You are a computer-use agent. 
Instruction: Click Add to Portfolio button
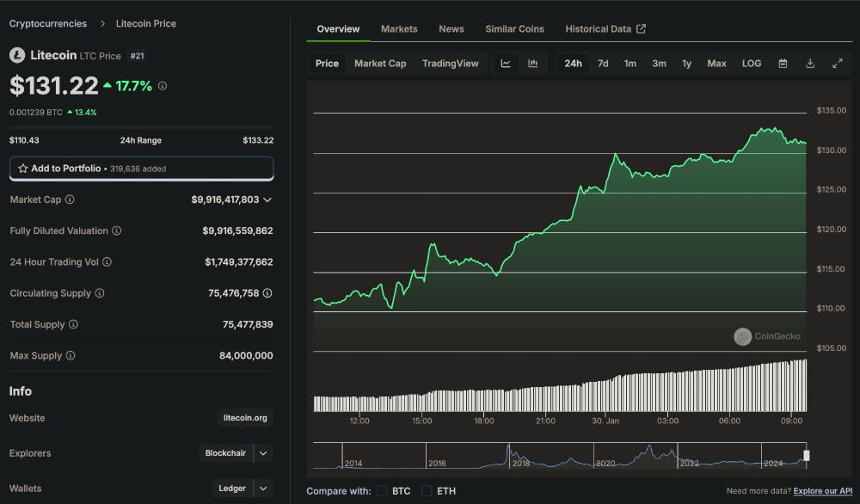pos(142,169)
